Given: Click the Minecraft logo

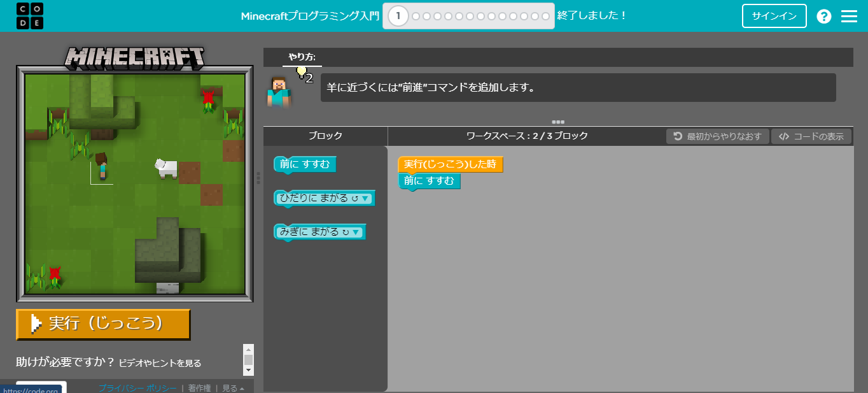Looking at the screenshot, I should tap(134, 58).
